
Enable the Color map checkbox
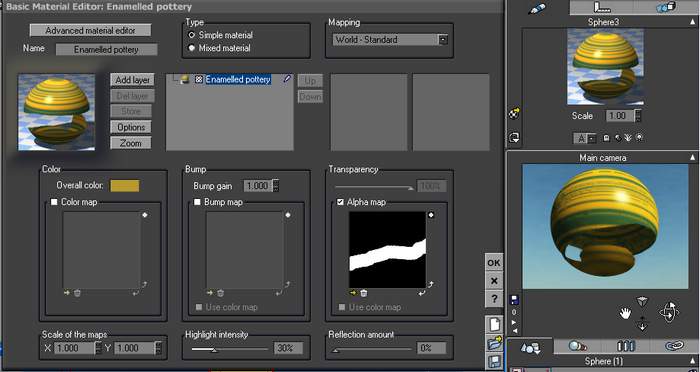54,202
